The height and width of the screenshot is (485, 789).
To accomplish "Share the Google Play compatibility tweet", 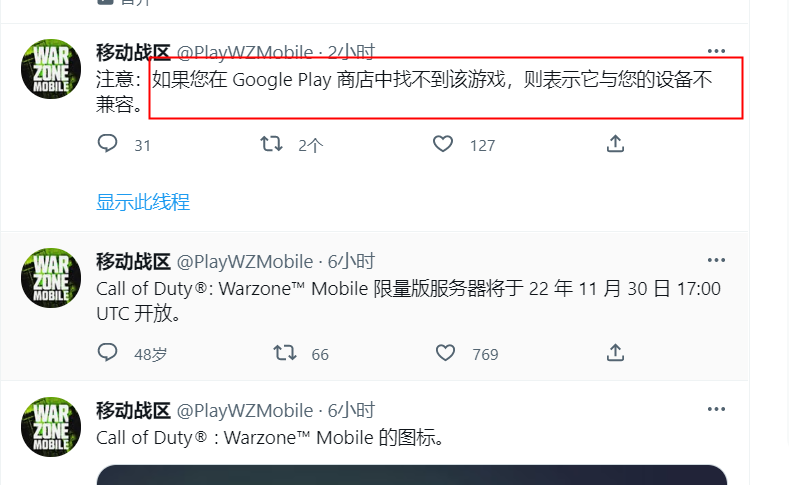I will tap(615, 144).
